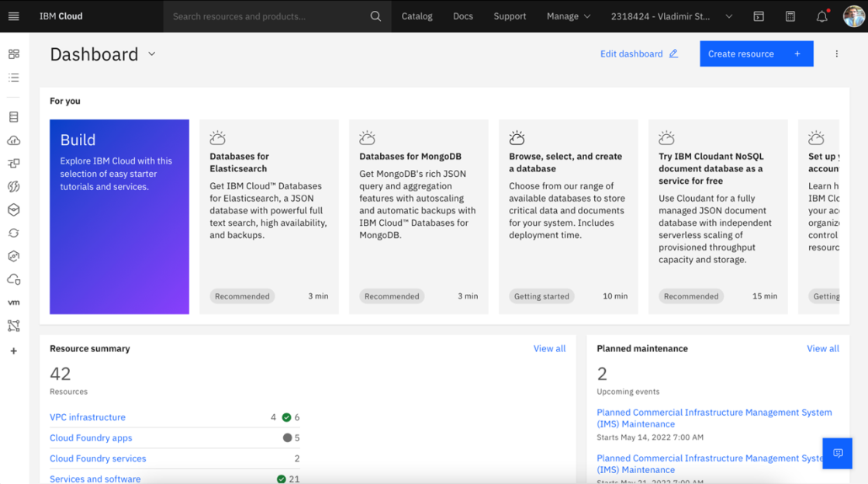Viewport: 868px width, 484px height.
Task: Open the cost estimator calculator icon
Action: pyautogui.click(x=790, y=16)
